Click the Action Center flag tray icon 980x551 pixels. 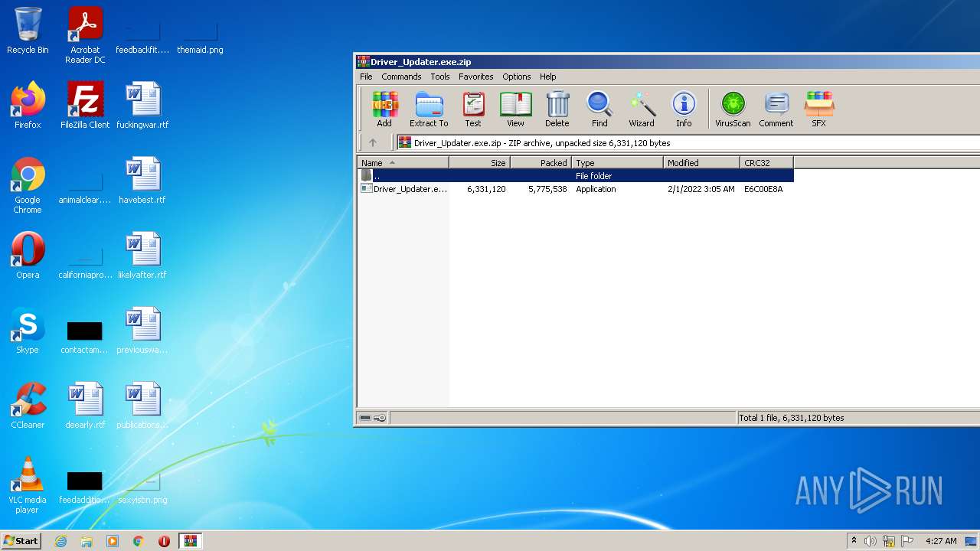coord(906,541)
